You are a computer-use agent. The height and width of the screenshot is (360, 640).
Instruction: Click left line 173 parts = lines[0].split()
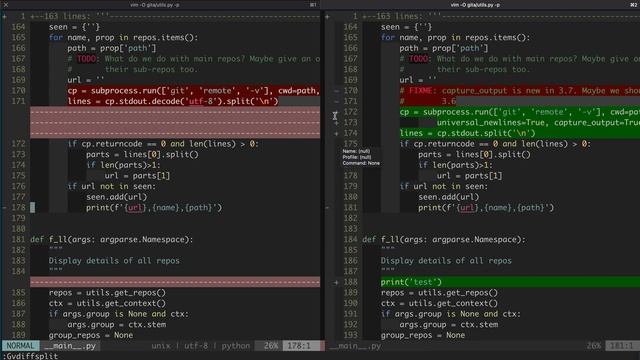click(142, 154)
